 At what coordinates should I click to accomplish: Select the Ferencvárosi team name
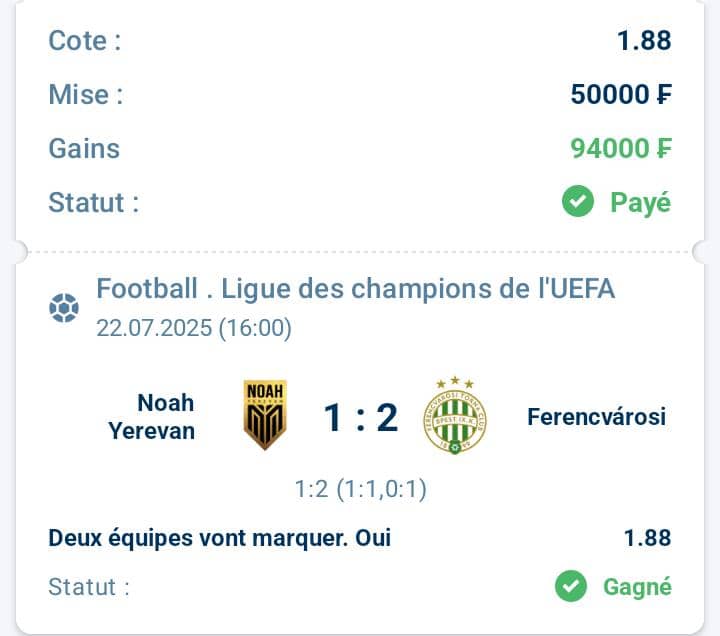coord(596,417)
